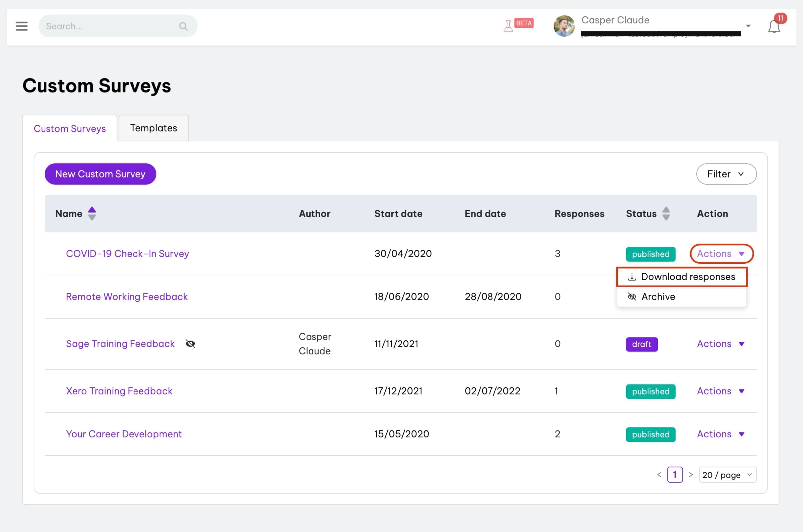Open the hamburger navigation menu

21,26
